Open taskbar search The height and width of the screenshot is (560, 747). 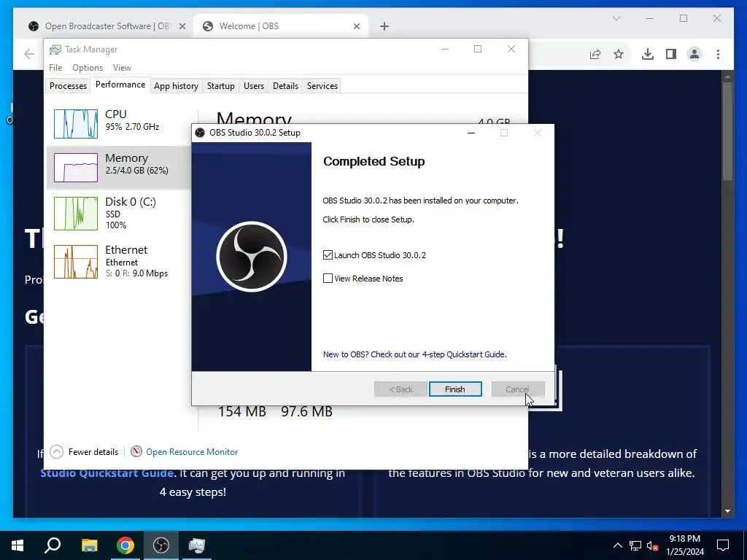click(53, 545)
